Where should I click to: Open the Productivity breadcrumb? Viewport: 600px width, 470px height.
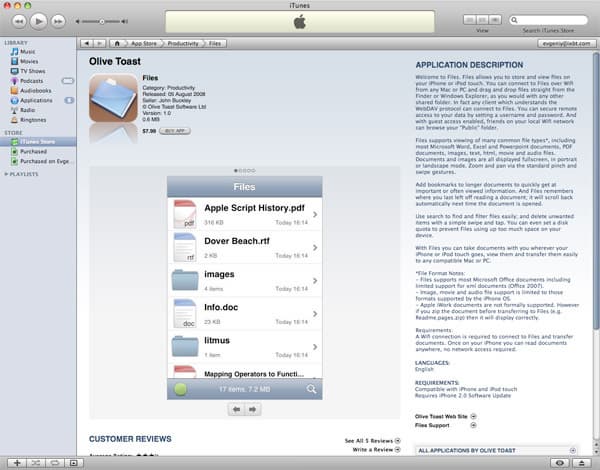click(183, 44)
